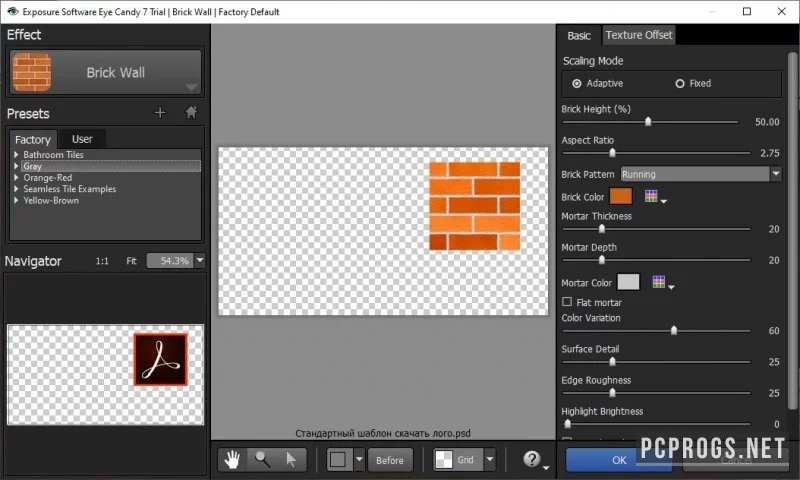800x480 pixels.
Task: Select Fixed scaling mode
Action: point(680,83)
